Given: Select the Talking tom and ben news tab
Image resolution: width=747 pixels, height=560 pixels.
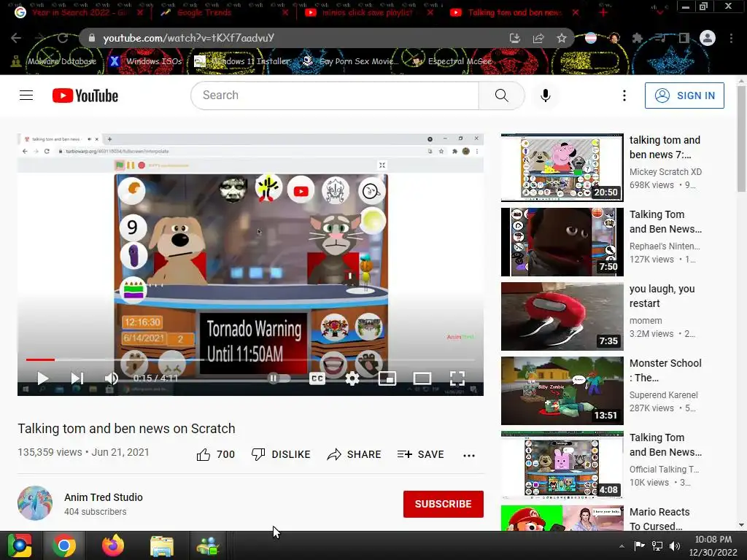Looking at the screenshot, I should pos(514,12).
